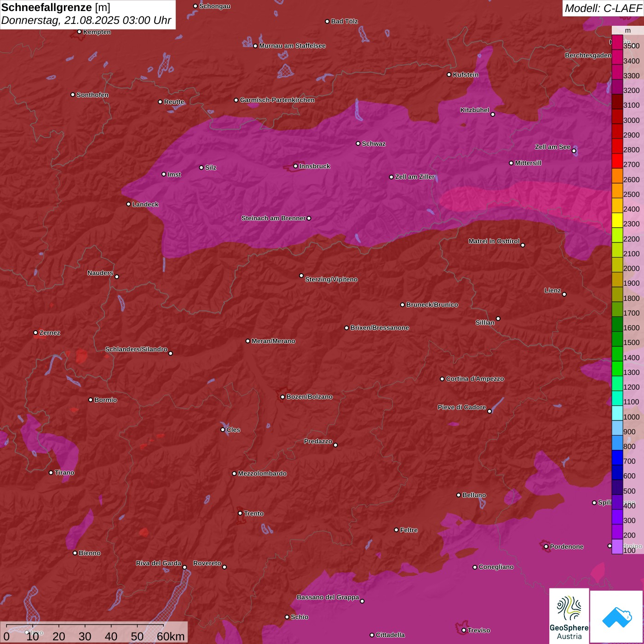
Task: Click the Nauders label
Action: pos(100,273)
